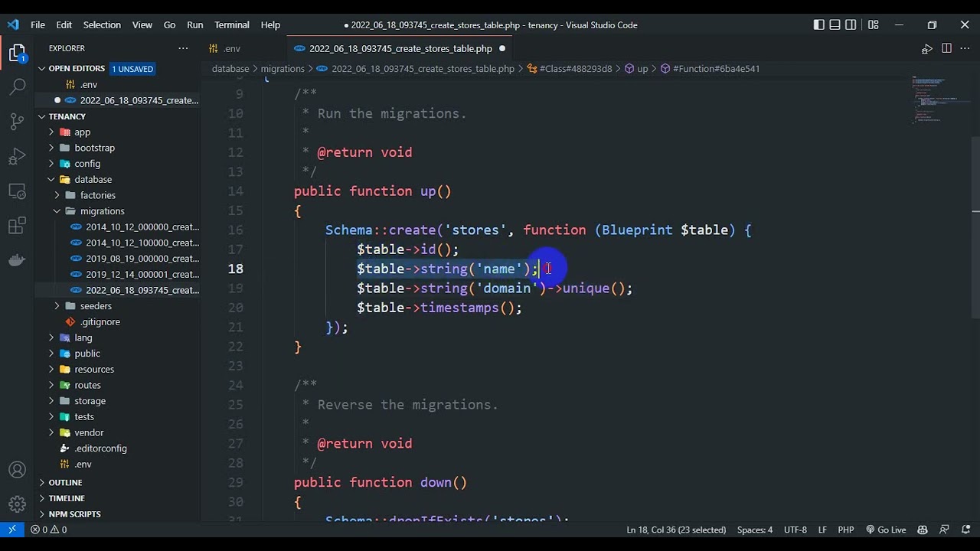The width and height of the screenshot is (980, 551).
Task: Click the remote window indicator in status bar
Action: point(11,530)
